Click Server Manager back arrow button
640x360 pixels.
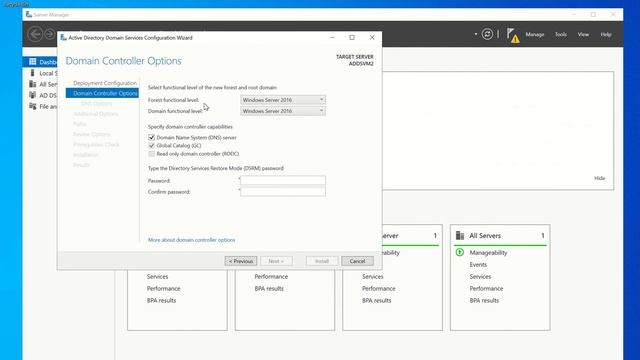point(35,34)
